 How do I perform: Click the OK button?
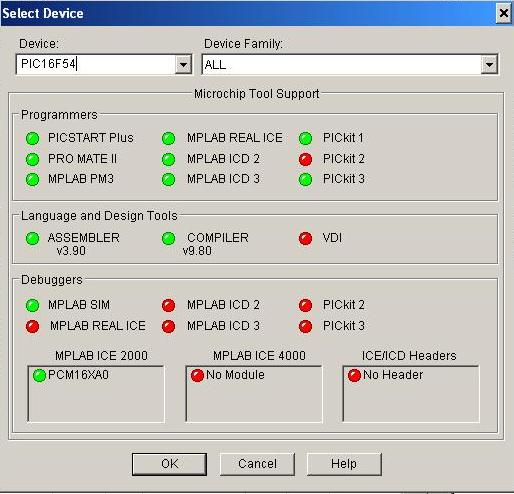(x=169, y=464)
